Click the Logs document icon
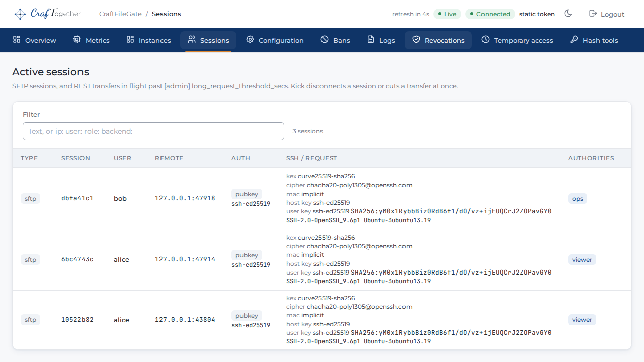Image resolution: width=644 pixels, height=362 pixels. (371, 39)
